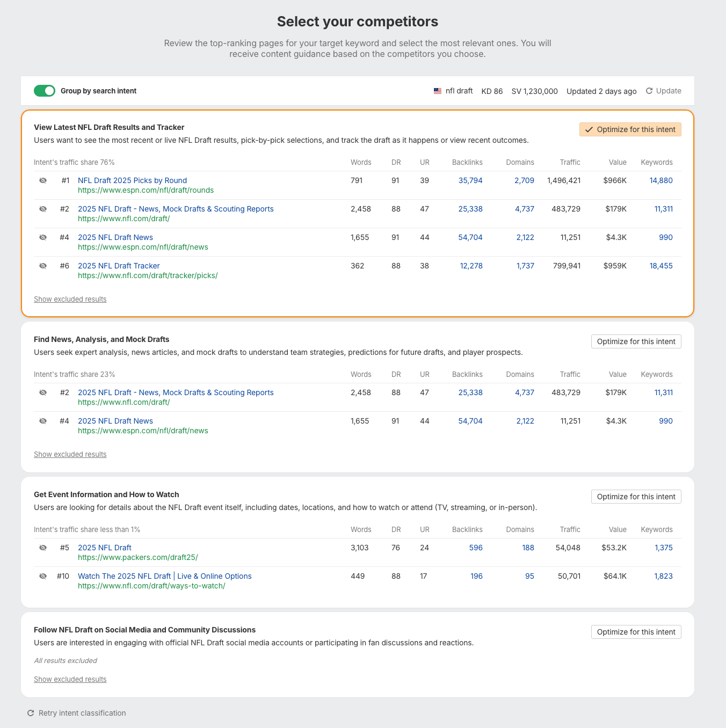Hide the packers.com 2025 NFL Draft result
726x728 pixels.
[x=43, y=548]
